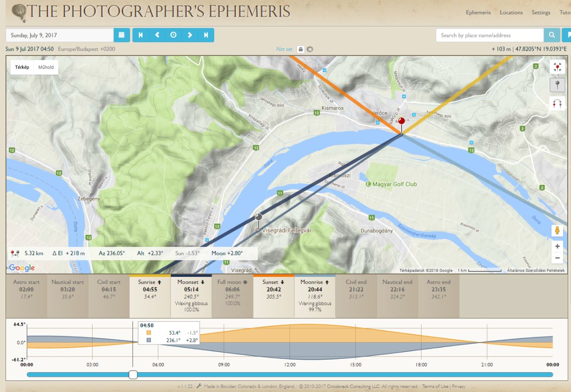Advance one day with right arrow
Image resolution: width=571 pixels, height=392 pixels.
(190, 35)
